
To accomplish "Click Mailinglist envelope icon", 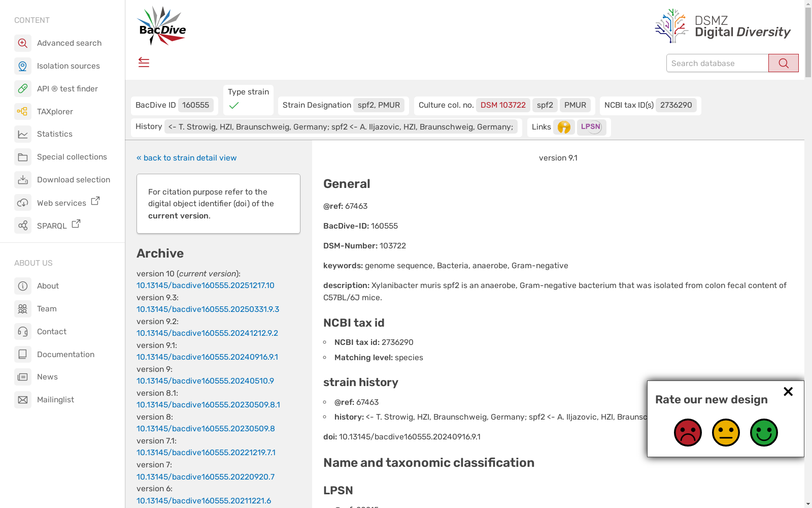I will [x=23, y=400].
